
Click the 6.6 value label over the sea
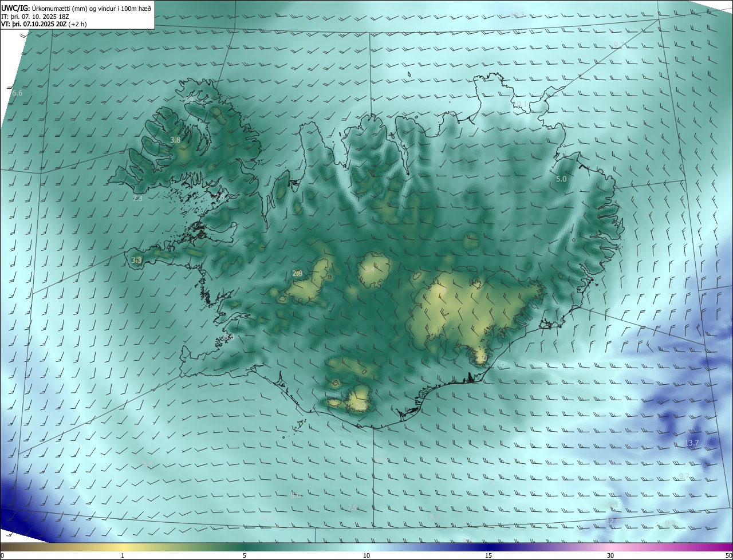(x=17, y=93)
